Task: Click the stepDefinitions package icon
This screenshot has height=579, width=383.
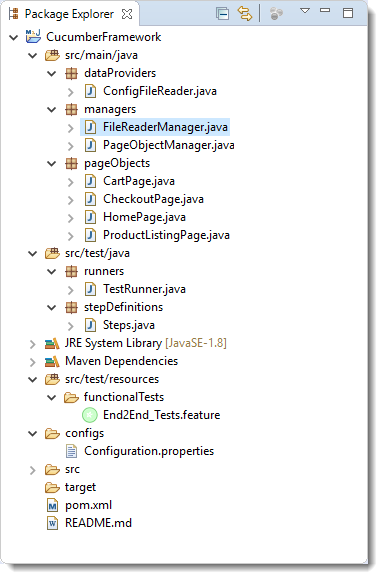Action: [71, 307]
